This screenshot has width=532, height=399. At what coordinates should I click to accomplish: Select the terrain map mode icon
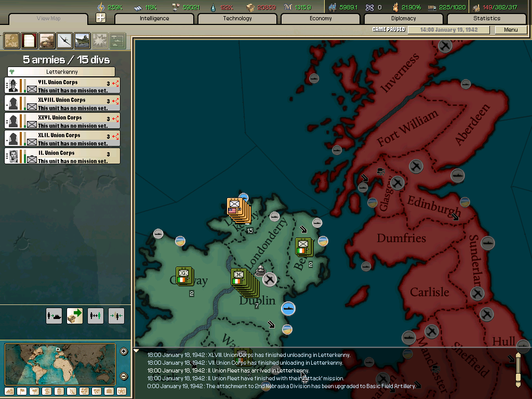coord(9,392)
